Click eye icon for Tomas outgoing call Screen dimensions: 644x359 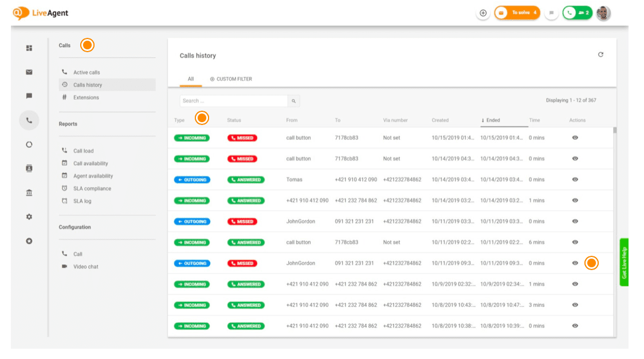click(x=575, y=179)
